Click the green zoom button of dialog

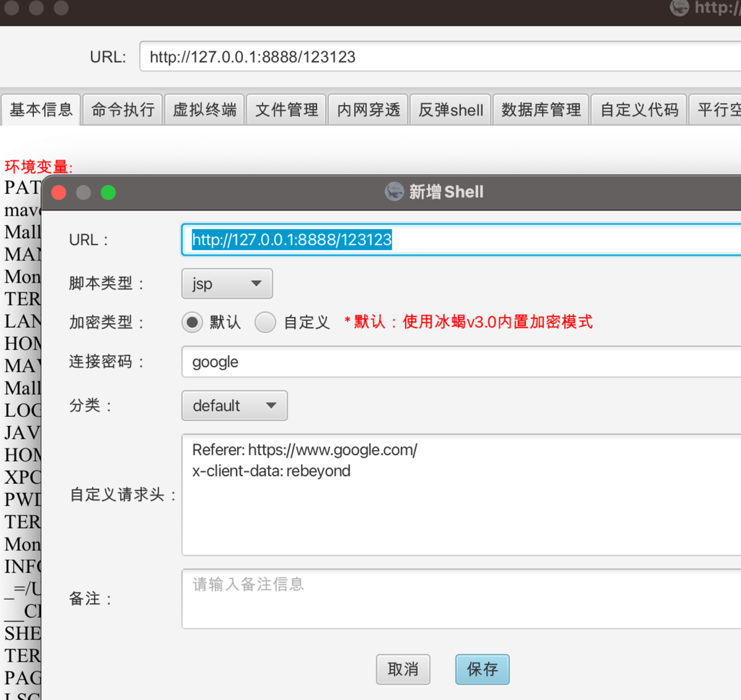coord(108,193)
